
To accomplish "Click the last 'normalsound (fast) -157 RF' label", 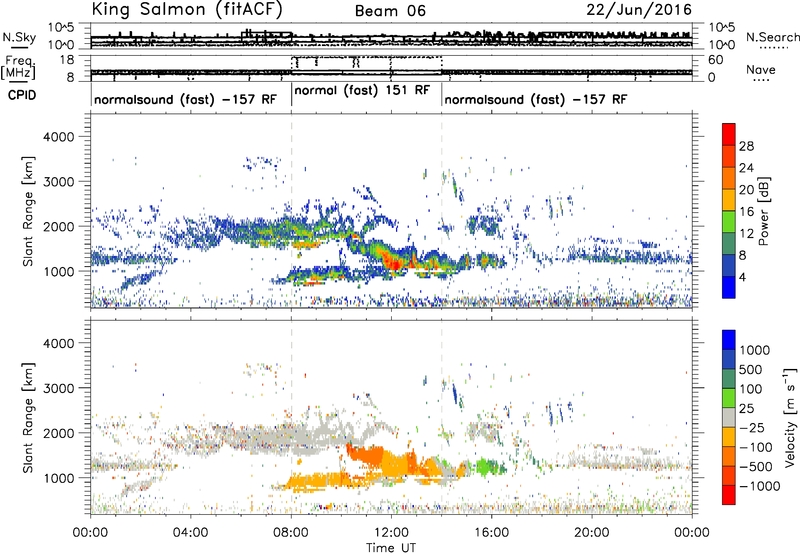I will click(x=536, y=99).
